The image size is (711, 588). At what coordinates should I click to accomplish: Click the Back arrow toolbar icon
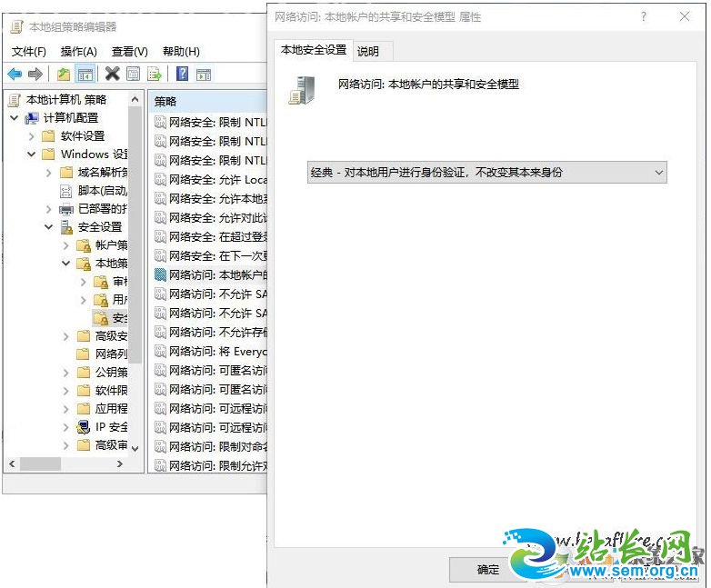pyautogui.click(x=15, y=74)
